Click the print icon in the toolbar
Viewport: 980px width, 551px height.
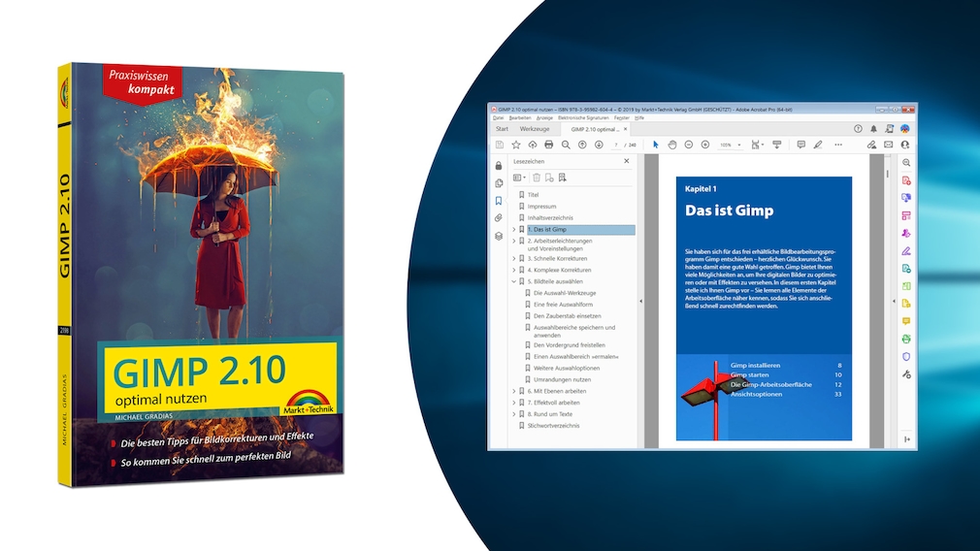[x=549, y=145]
